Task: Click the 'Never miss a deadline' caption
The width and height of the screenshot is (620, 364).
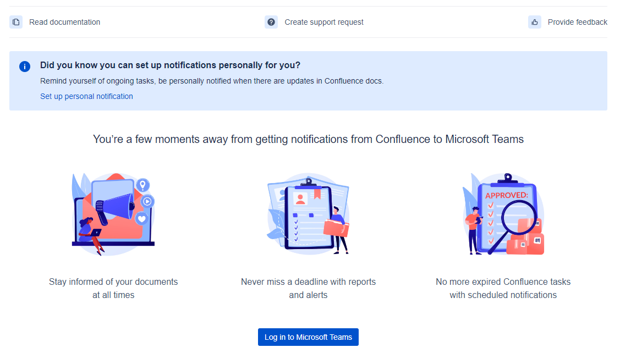Action: coord(308,288)
